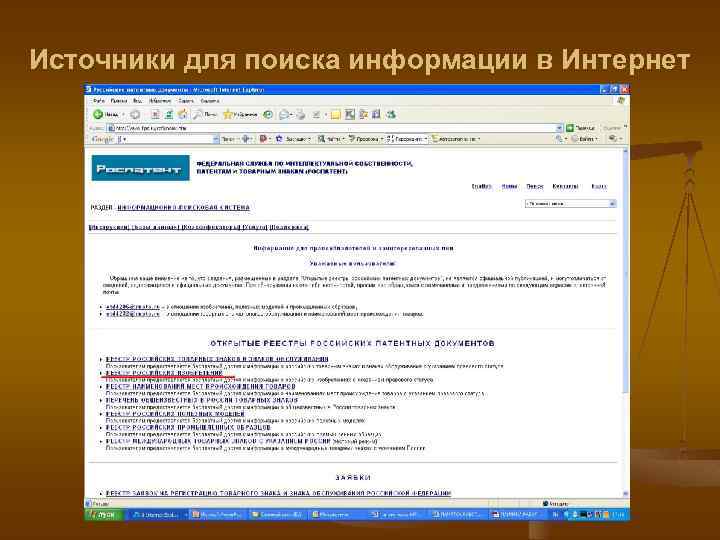
Task: Go back with the Назад arrow button
Action: click(x=106, y=114)
